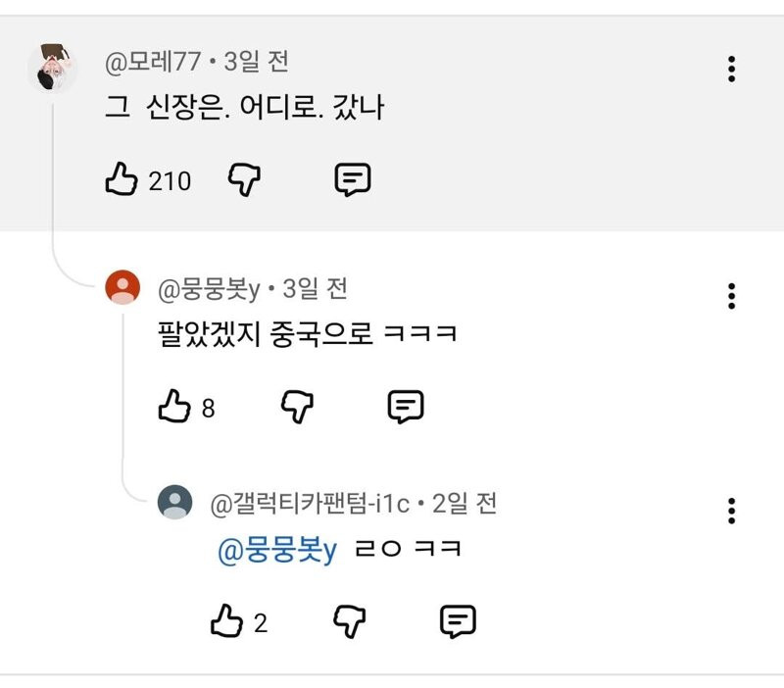784x688 pixels.
Task: Open options menu for @모레77's comment
Action: [x=731, y=69]
